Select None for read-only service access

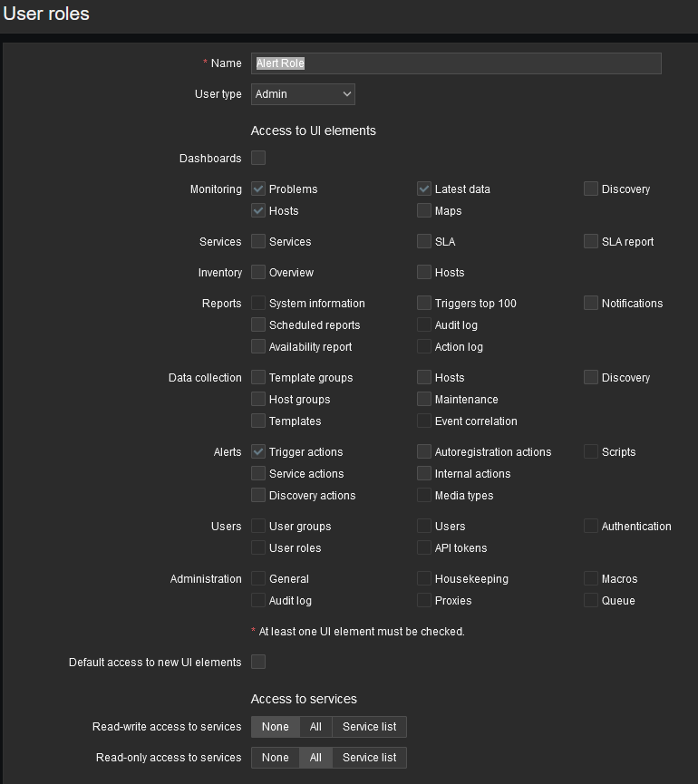(276, 758)
